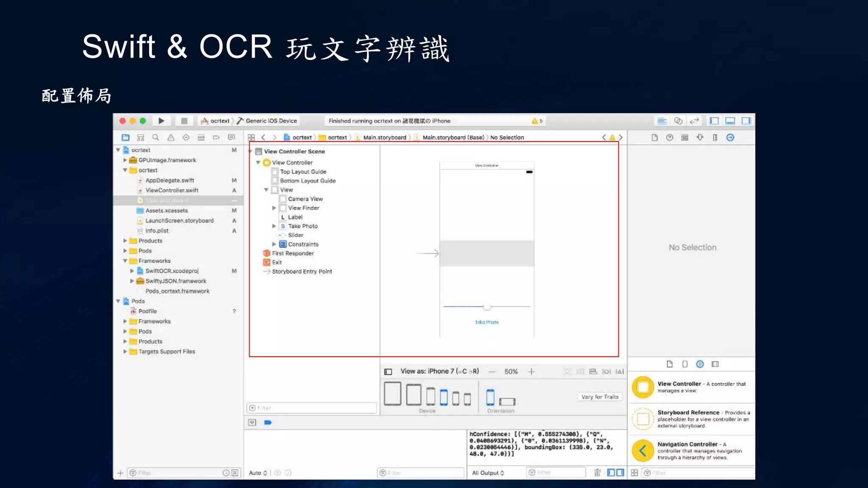The image size is (868, 488).
Task: Expand SwiftyJSON.framework
Action: (x=132, y=281)
